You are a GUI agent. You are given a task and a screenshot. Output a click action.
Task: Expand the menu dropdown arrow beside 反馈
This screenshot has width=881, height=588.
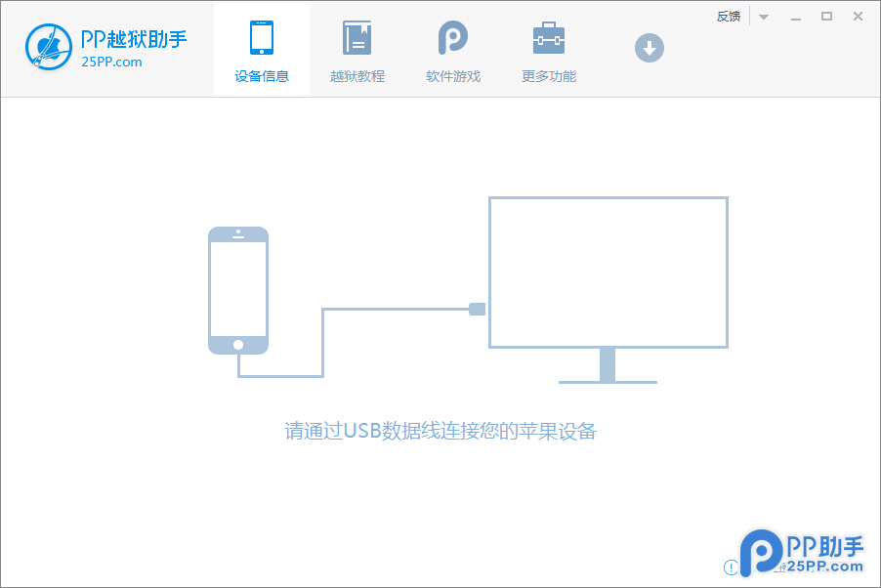click(763, 17)
